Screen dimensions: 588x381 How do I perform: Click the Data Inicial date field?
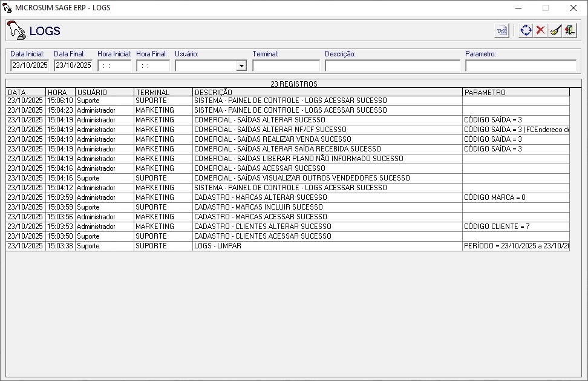click(x=30, y=65)
